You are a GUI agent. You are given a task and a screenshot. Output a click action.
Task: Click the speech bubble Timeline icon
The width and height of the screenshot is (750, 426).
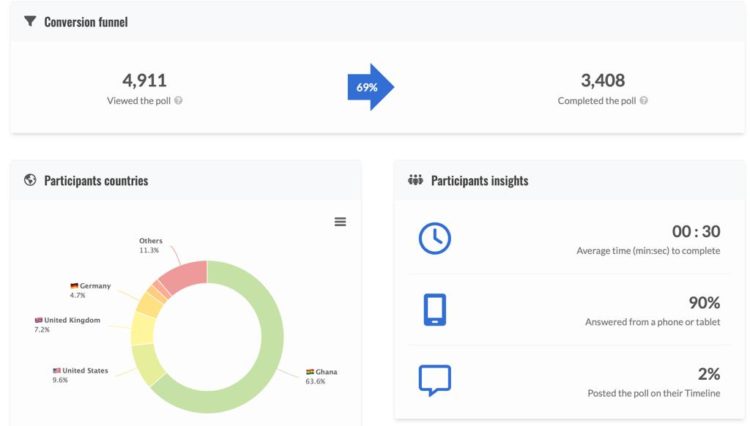coord(434,380)
